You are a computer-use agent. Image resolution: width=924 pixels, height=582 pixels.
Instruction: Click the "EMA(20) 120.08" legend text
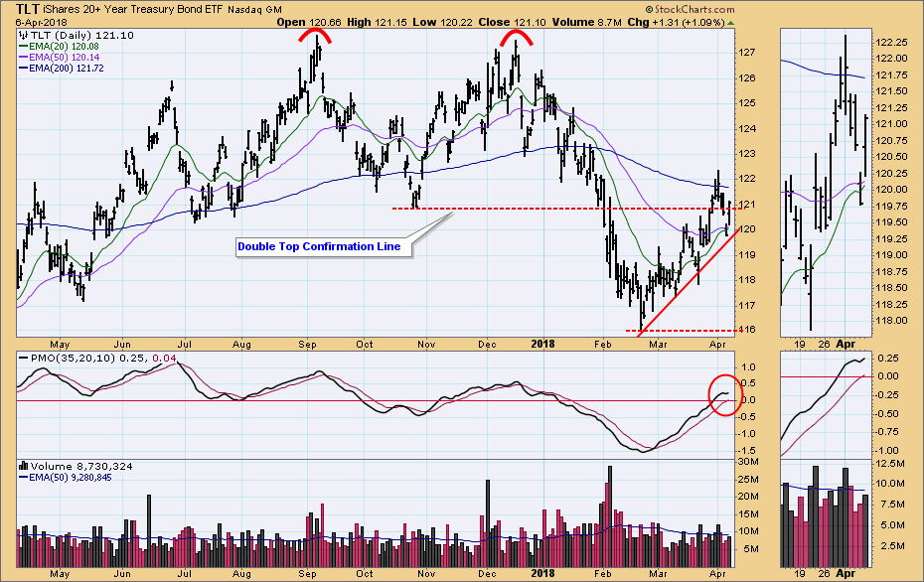64,47
